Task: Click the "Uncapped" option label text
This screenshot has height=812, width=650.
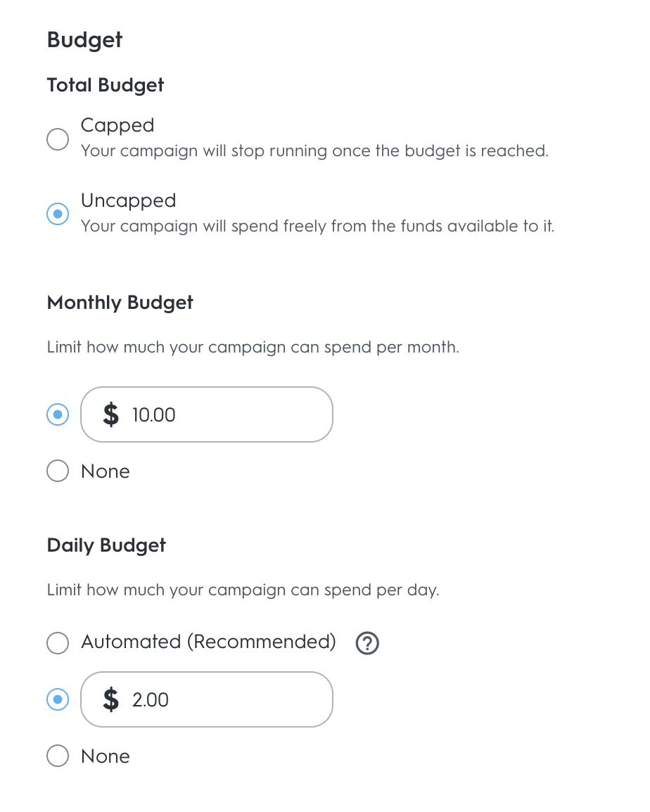Action: point(128,201)
